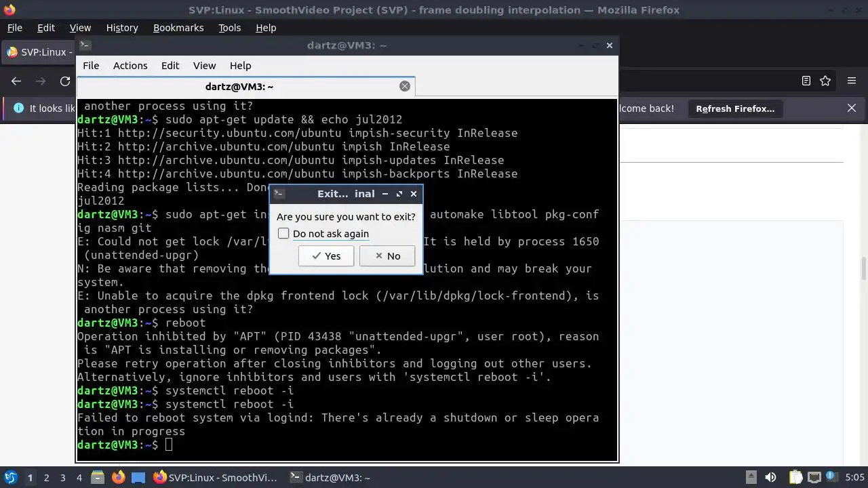Switch to the dartz@VM3 terminal taskbar entry
The width and height of the screenshot is (868, 488).
pyautogui.click(x=330, y=477)
